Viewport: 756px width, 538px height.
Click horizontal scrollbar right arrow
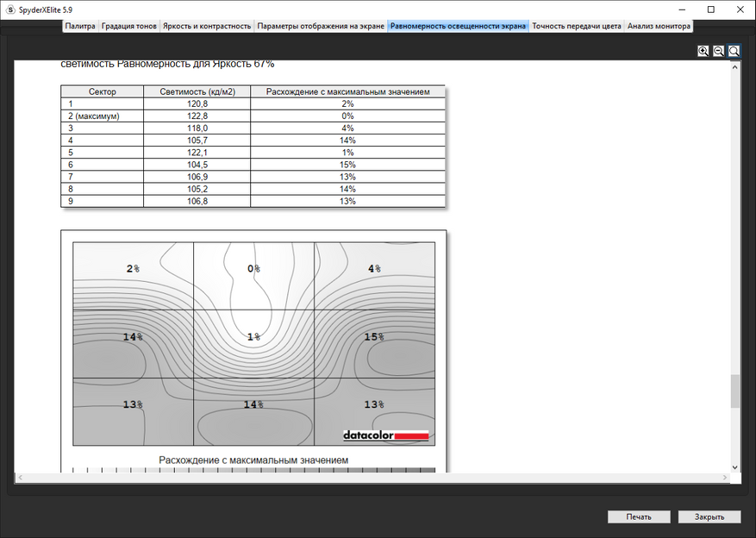(x=725, y=478)
